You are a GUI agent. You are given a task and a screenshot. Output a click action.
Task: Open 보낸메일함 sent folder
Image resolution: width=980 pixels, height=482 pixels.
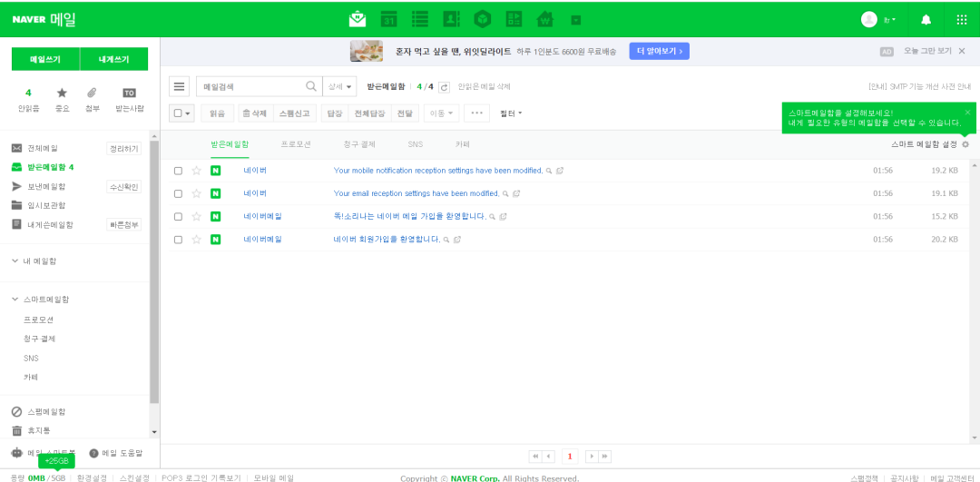(x=46, y=186)
